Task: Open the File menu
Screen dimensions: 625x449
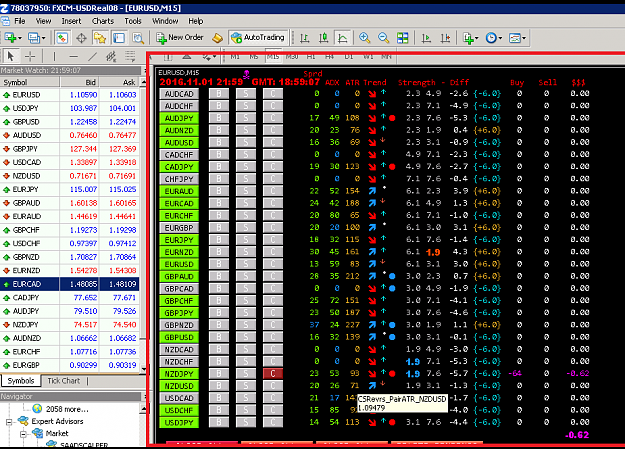Action: coord(20,21)
